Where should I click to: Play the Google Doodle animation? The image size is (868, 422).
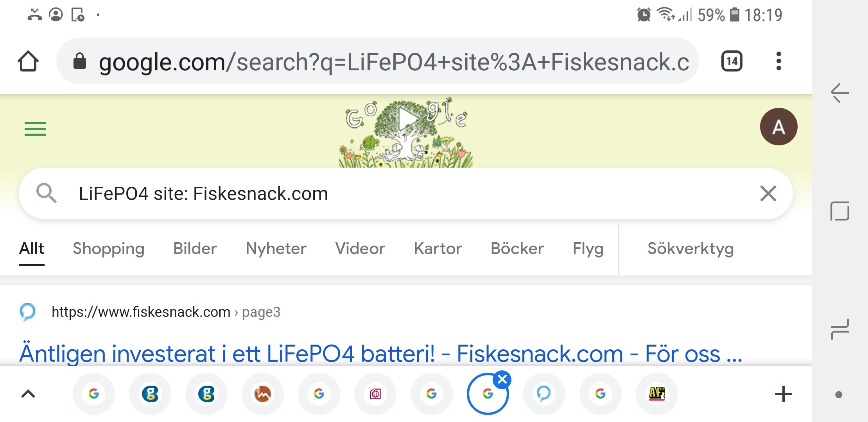[x=407, y=120]
